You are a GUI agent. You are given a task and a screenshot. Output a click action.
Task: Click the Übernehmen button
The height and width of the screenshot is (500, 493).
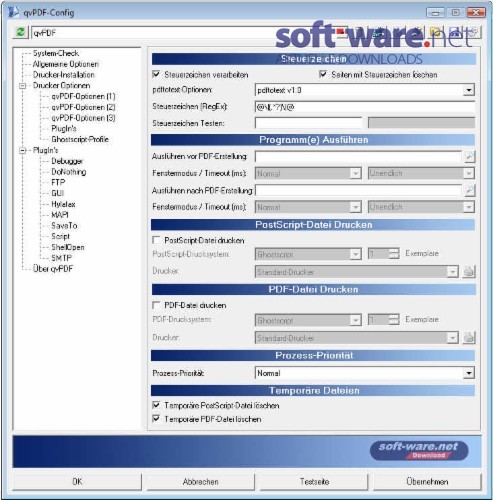tap(427, 481)
